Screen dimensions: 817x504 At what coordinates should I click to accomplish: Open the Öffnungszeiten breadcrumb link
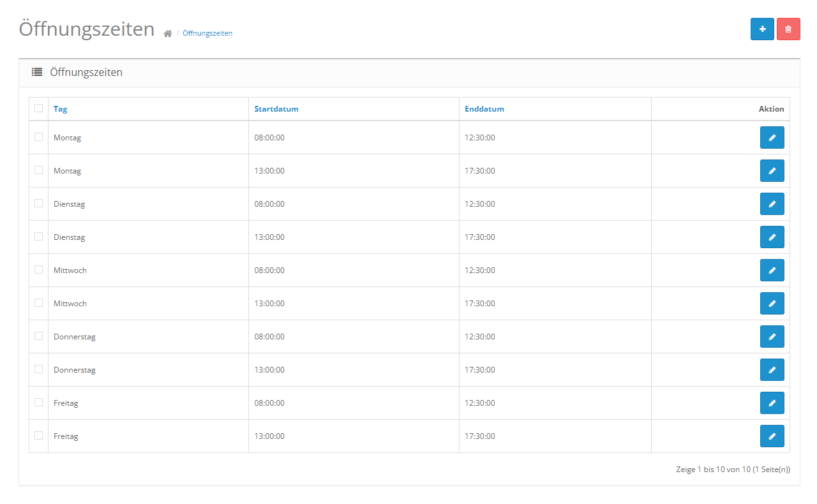[x=207, y=33]
